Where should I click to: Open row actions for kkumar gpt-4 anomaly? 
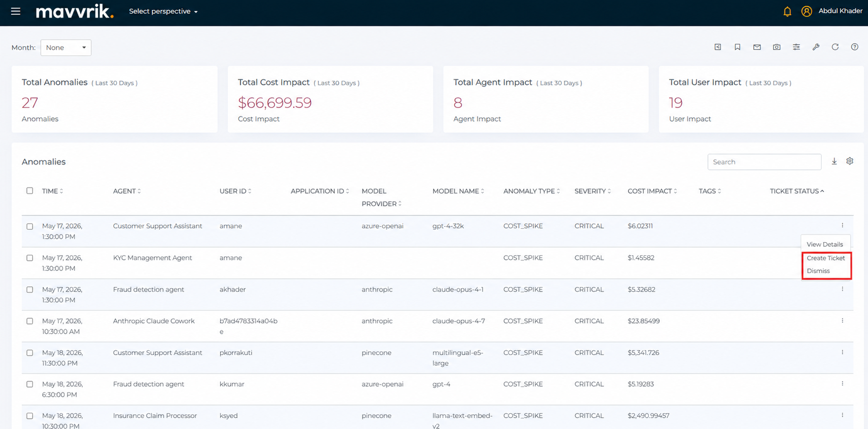click(x=842, y=384)
